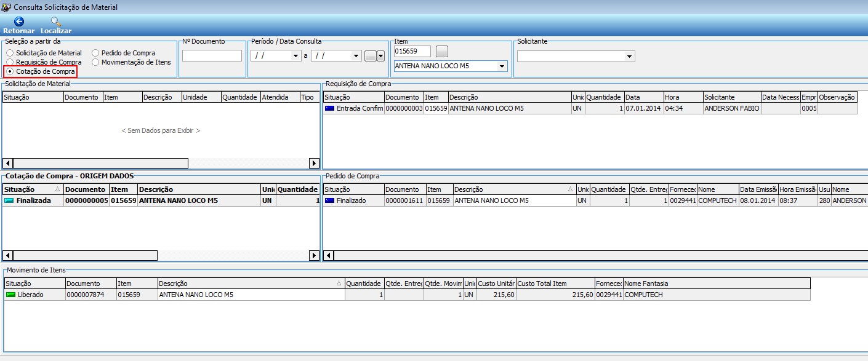Image resolution: width=868 pixels, height=361 pixels.
Task: Open the start date dropdown in Período
Action: tap(295, 55)
